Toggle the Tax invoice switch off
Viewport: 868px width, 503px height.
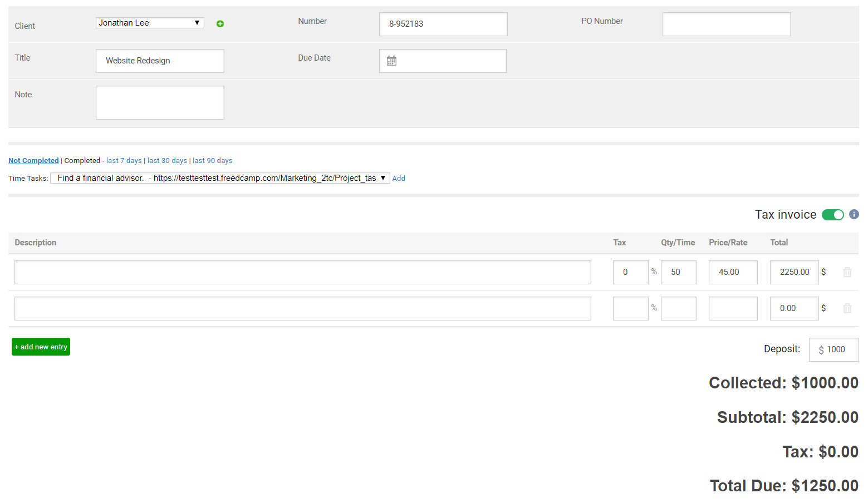[832, 215]
